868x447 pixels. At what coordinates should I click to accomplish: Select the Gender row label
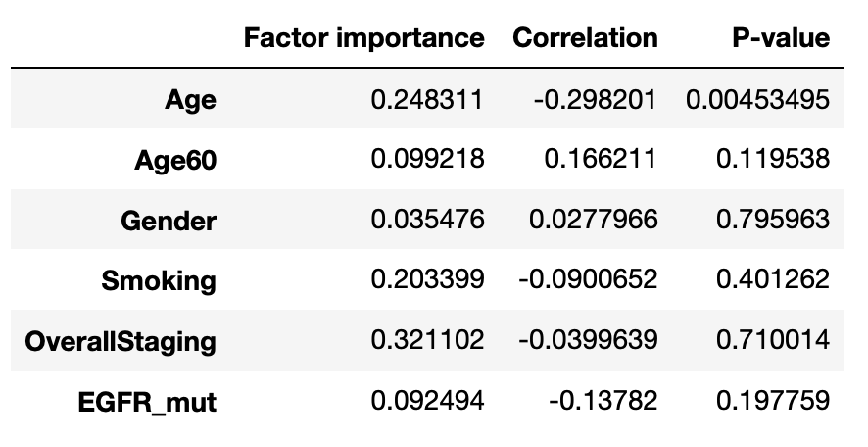click(x=168, y=221)
